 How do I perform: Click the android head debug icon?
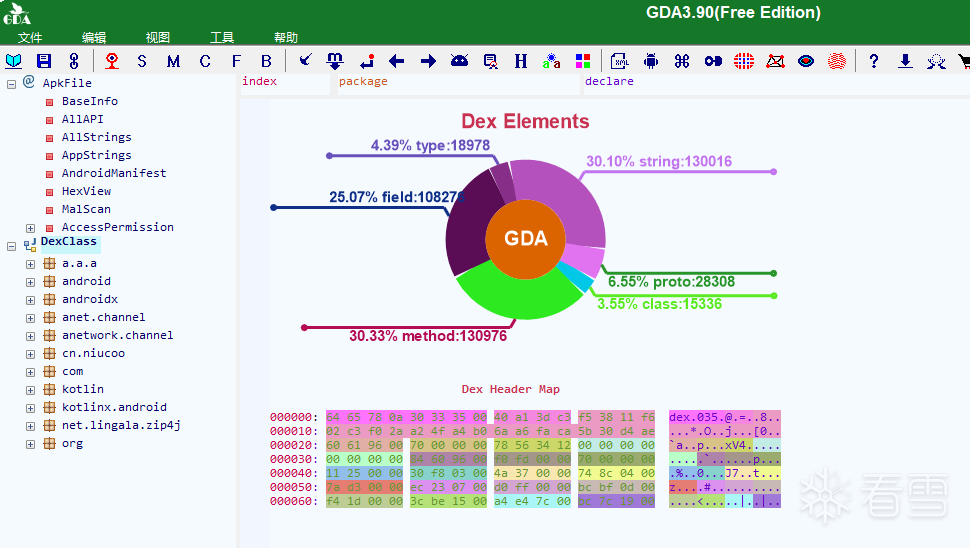click(x=459, y=61)
